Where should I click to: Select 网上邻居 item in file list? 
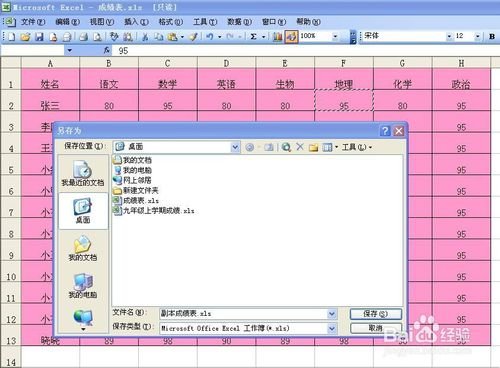pyautogui.click(x=132, y=180)
